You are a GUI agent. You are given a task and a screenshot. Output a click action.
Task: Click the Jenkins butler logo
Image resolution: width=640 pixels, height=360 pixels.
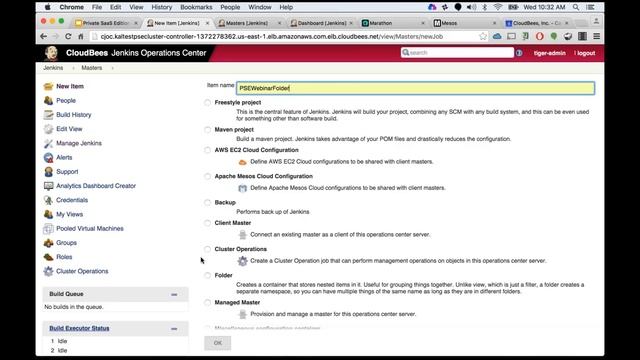[x=51, y=53]
